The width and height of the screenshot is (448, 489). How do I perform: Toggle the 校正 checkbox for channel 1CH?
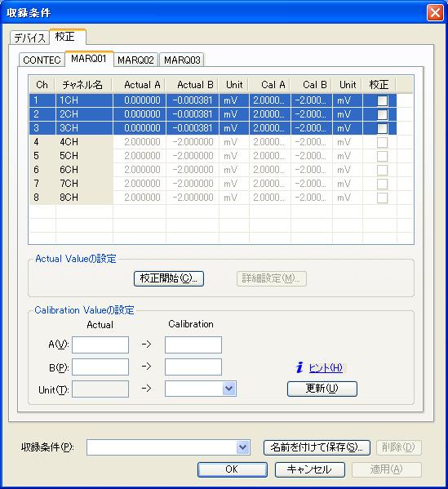coord(382,100)
